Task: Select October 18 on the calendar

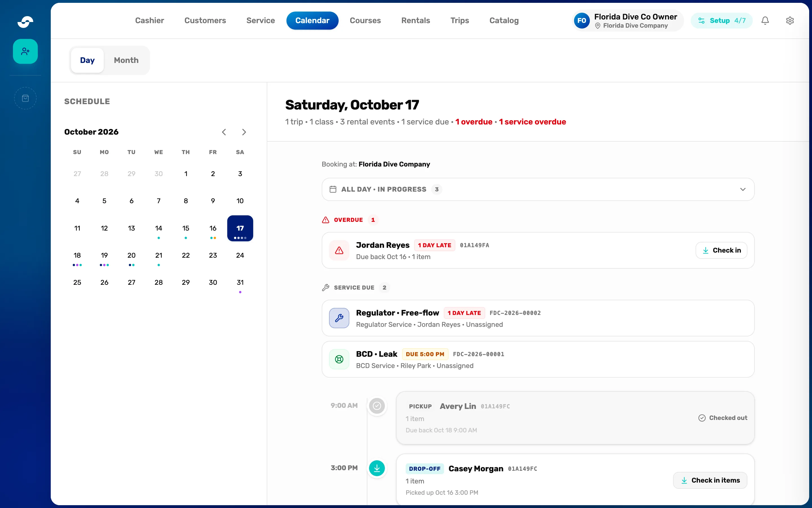Action: tap(77, 256)
